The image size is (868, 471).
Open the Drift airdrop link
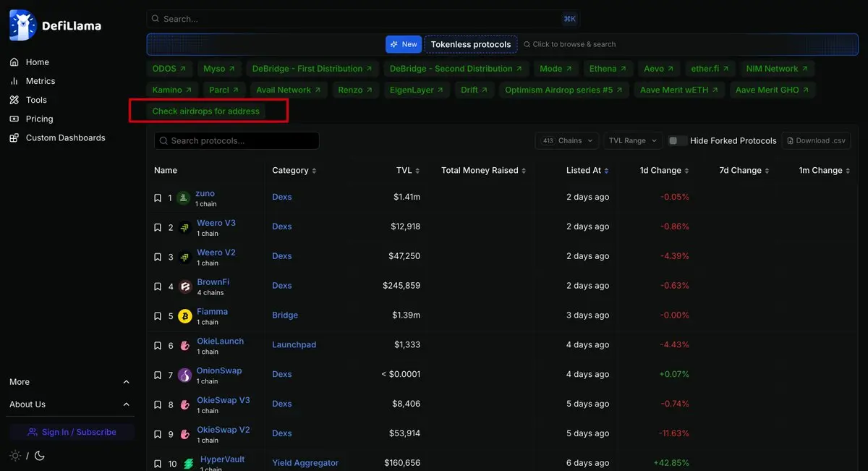click(x=475, y=90)
